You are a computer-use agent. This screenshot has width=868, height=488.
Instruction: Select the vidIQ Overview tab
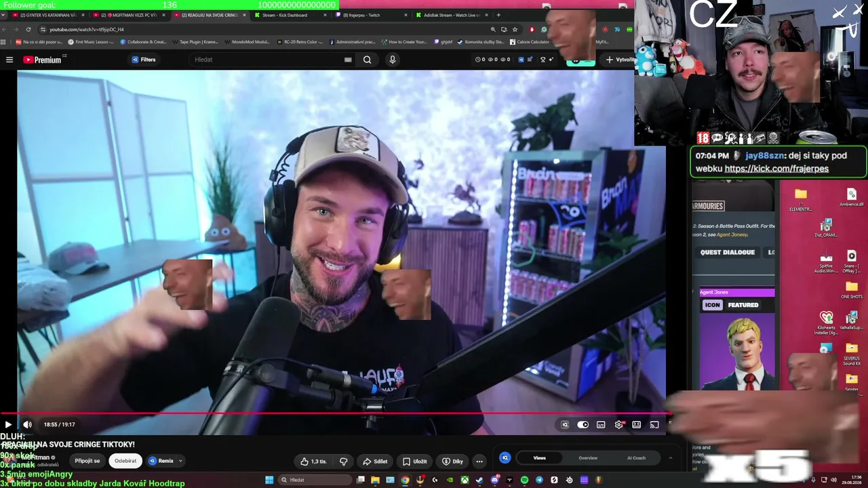[588, 458]
